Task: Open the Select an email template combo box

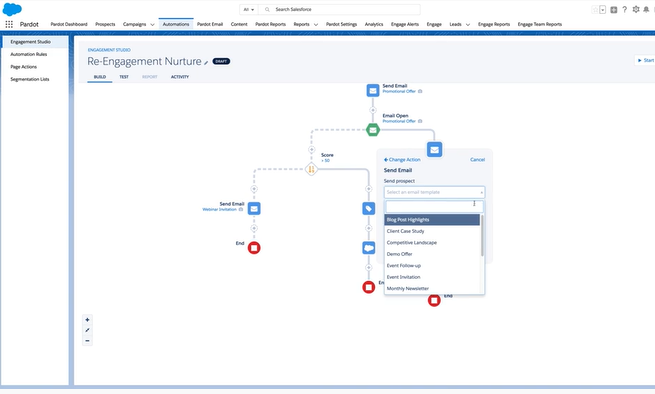Action: click(434, 192)
